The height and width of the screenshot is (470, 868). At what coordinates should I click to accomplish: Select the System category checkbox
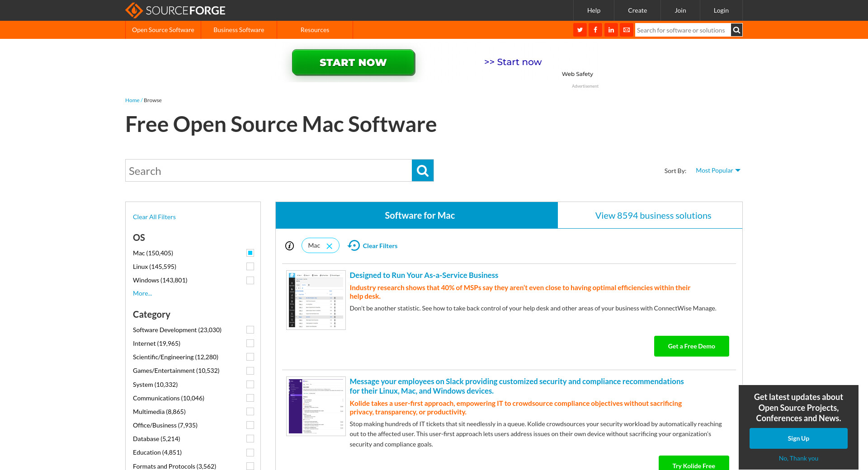tap(250, 385)
